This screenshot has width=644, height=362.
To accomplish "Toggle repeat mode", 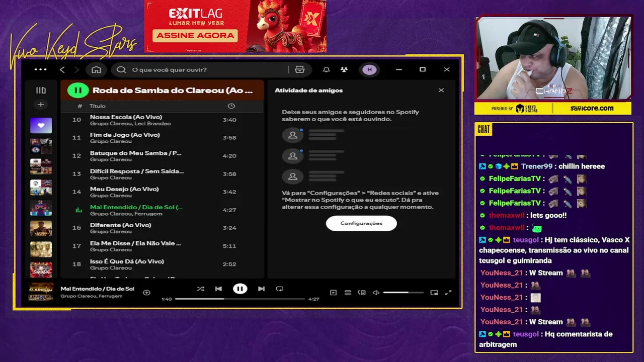I will tap(280, 289).
